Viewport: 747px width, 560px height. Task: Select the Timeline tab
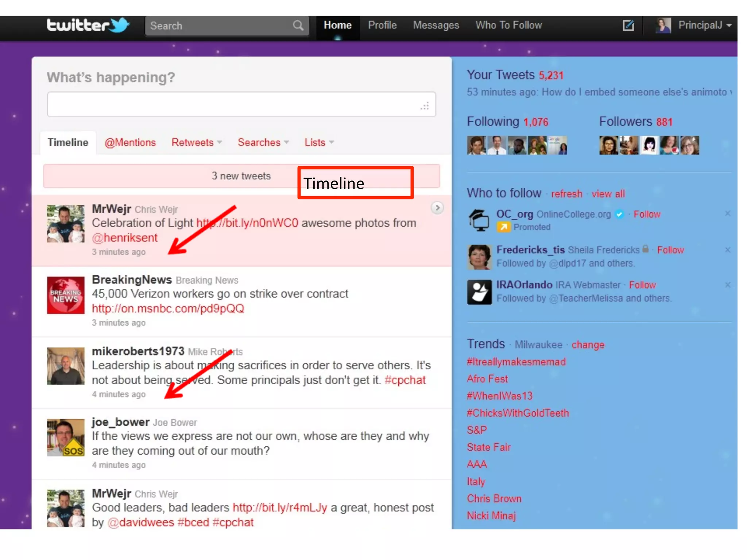(x=68, y=143)
